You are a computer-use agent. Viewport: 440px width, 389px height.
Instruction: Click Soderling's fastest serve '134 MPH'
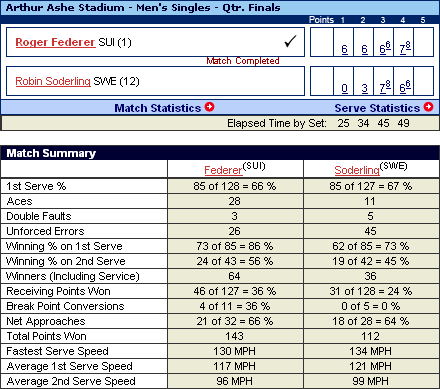[x=370, y=351]
